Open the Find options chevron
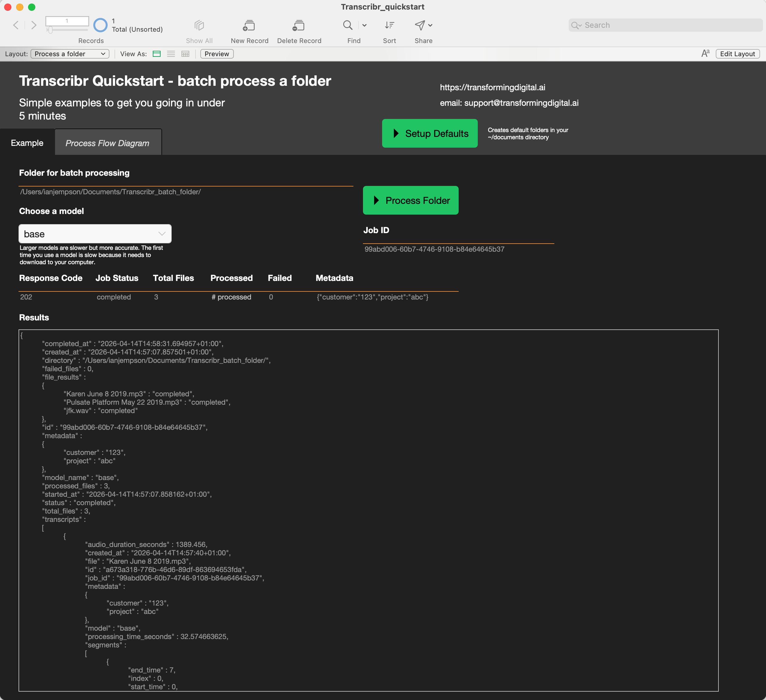 pos(364,25)
